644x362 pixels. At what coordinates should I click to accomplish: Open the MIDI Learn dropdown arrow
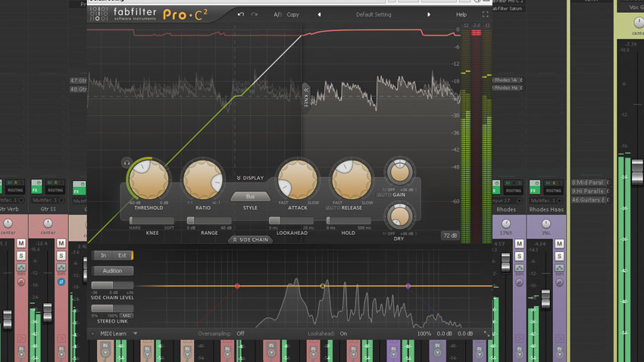[x=135, y=334]
